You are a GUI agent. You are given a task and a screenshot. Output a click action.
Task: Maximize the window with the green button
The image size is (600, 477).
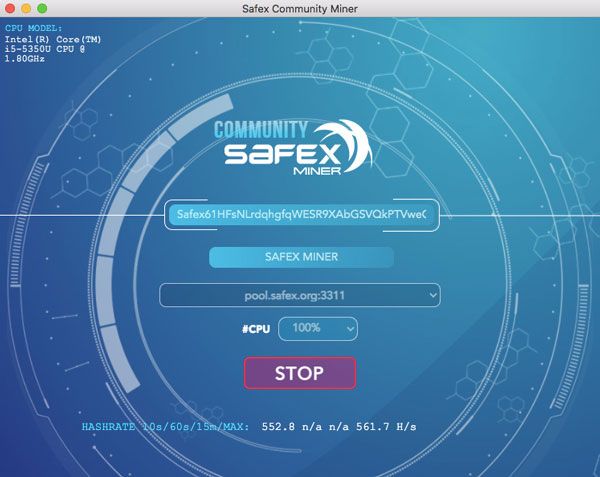pyautogui.click(x=42, y=8)
